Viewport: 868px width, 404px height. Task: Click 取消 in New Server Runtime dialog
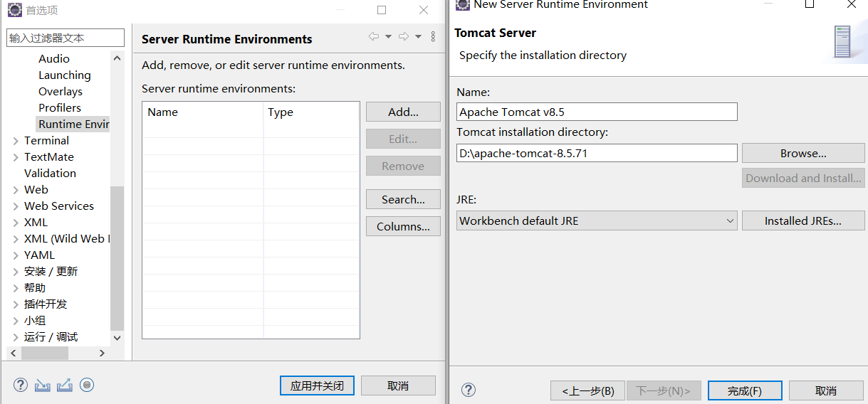[x=826, y=390]
